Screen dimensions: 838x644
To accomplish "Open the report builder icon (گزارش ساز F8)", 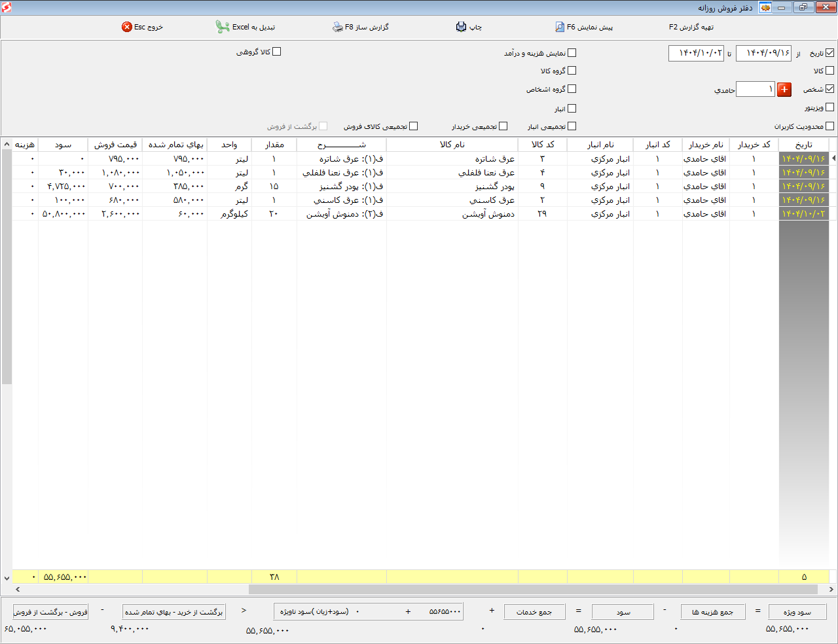I will click(338, 27).
